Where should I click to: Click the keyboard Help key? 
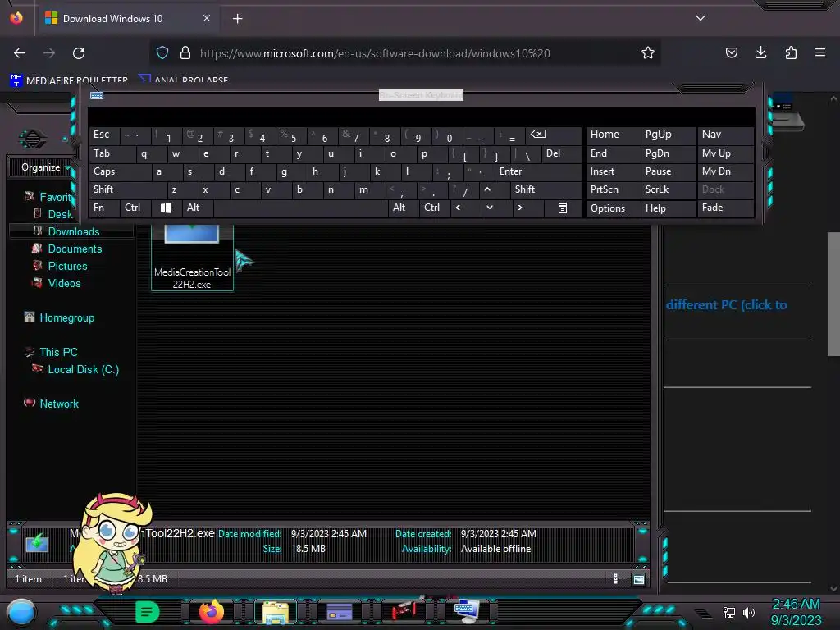tap(668, 208)
